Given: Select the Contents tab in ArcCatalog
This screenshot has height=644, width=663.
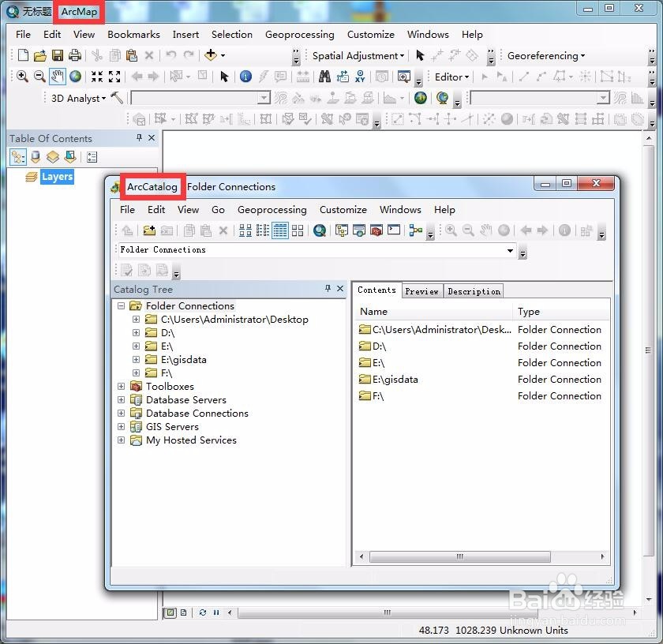Looking at the screenshot, I should (376, 290).
